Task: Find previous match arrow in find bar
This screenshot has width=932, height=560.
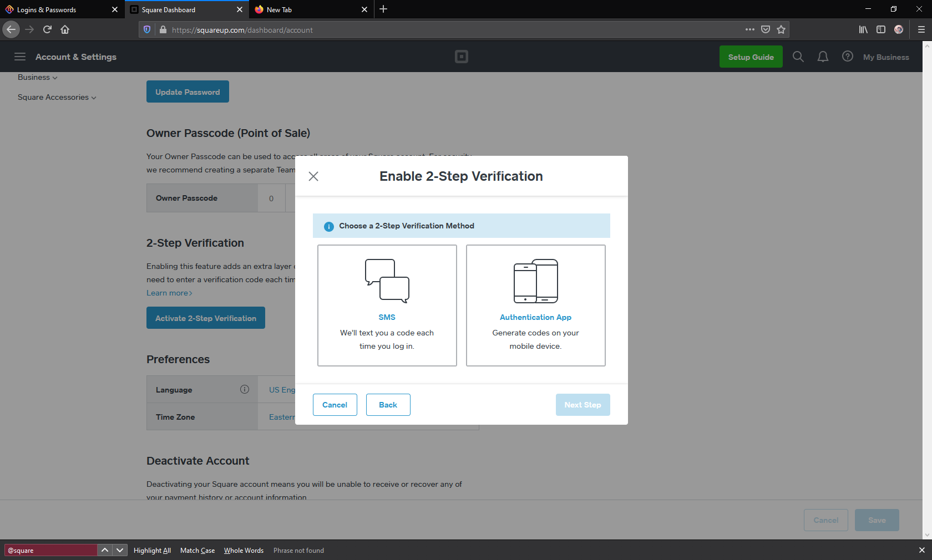Action: [105, 550]
